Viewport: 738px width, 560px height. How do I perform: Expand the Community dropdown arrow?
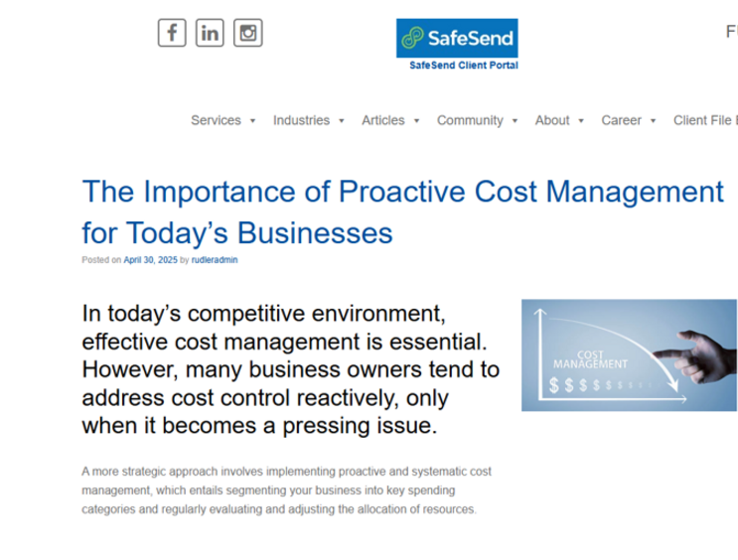point(515,121)
